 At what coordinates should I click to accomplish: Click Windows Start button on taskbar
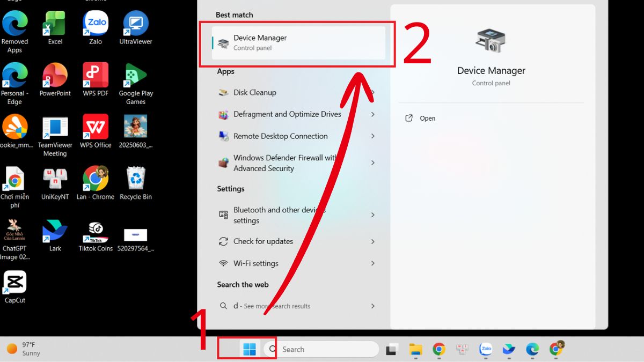[x=250, y=349]
